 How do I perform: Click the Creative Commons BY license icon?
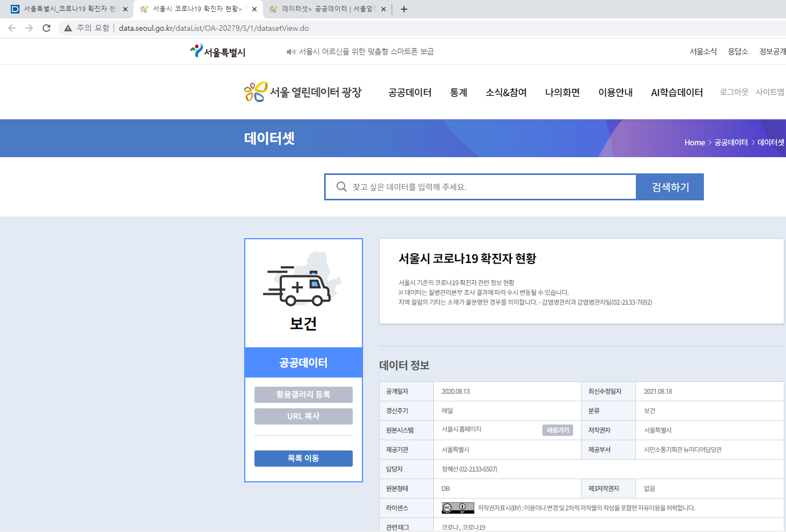pyautogui.click(x=458, y=508)
